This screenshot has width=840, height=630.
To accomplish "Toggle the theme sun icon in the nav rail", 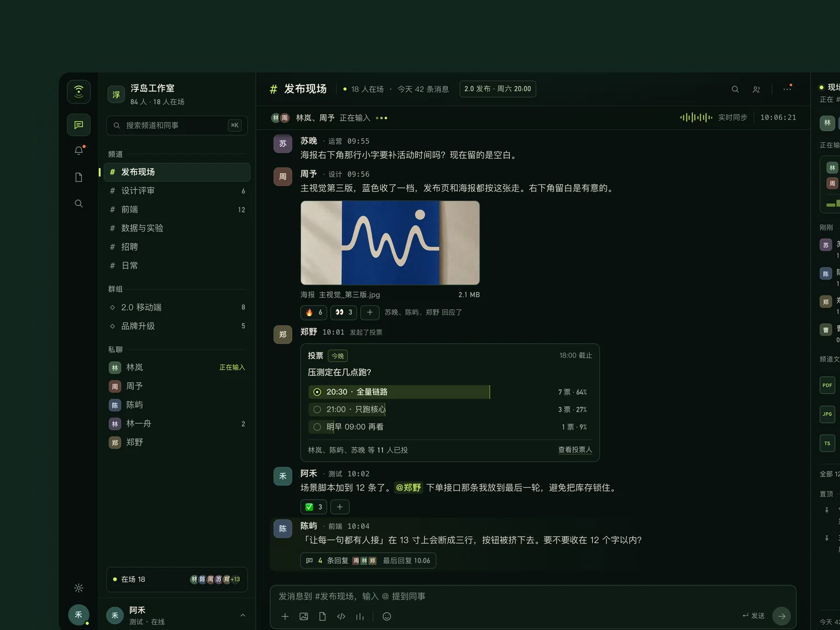I will pos(79,588).
